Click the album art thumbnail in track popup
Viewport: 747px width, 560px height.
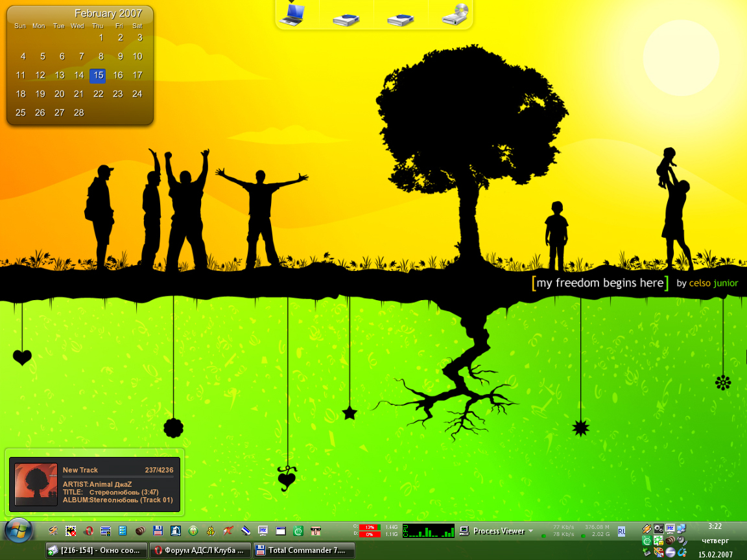pos(36,484)
